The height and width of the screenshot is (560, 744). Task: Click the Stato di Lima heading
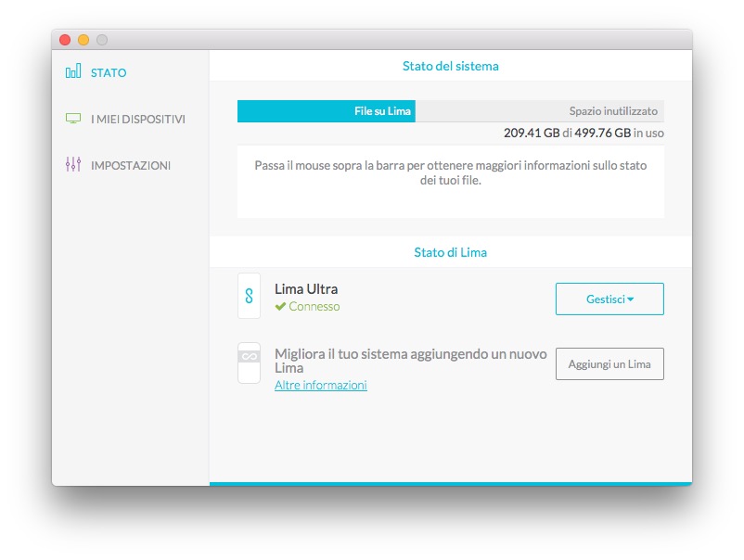point(451,252)
